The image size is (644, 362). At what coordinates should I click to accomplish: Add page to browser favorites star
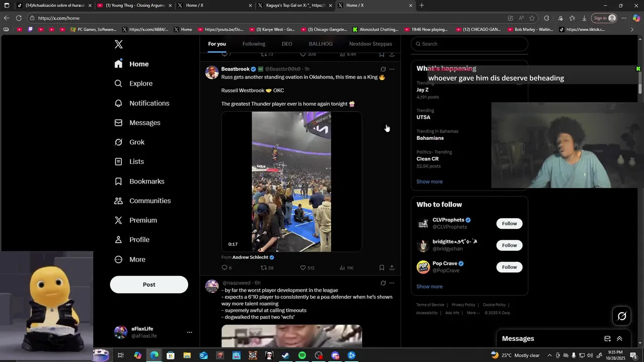(x=532, y=18)
